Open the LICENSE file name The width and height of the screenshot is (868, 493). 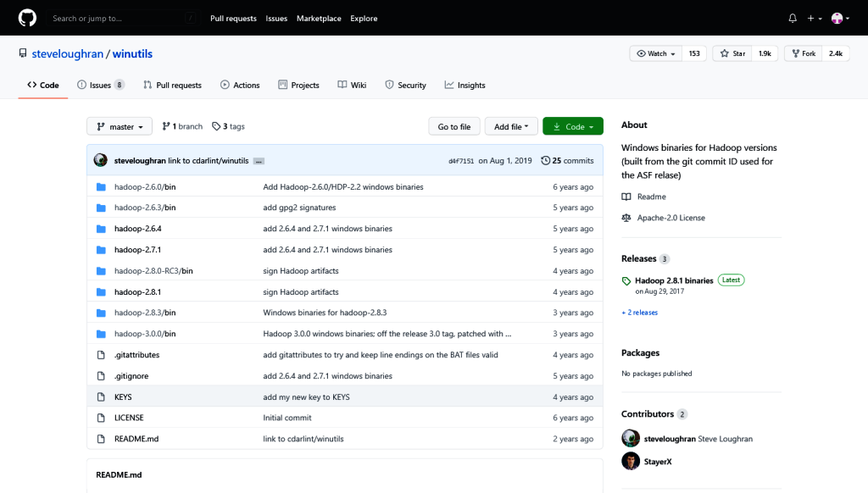[x=129, y=418]
